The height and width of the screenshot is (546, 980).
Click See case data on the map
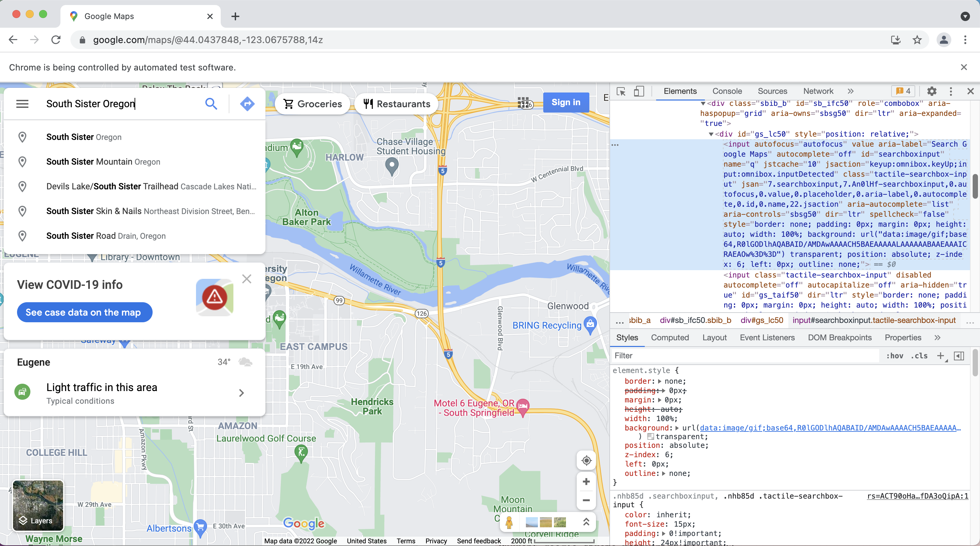(x=84, y=312)
